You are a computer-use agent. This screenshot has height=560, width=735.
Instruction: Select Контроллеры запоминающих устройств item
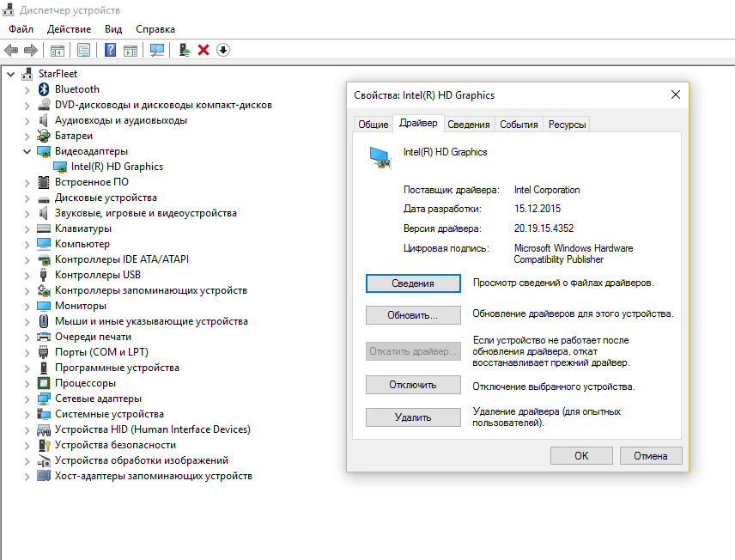tap(150, 290)
